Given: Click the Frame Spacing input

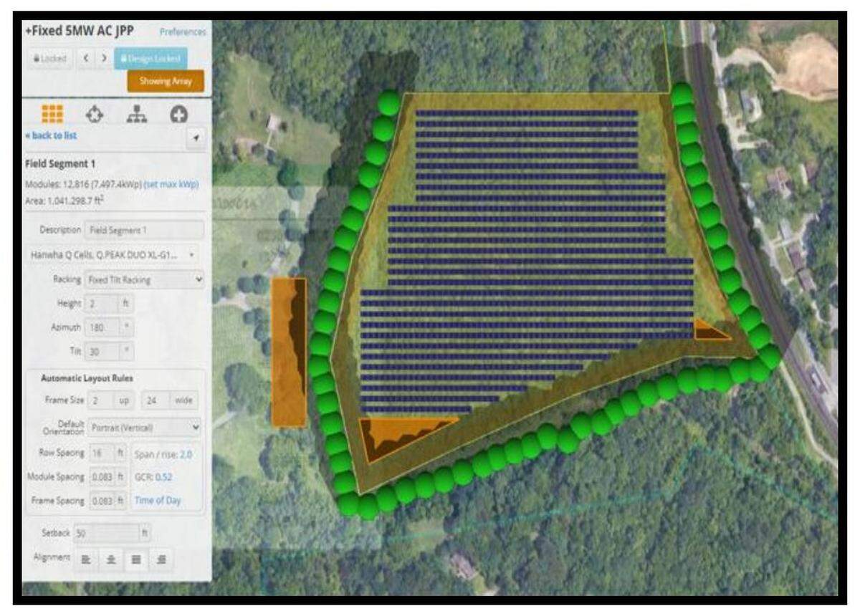Looking at the screenshot, I should tap(101, 501).
